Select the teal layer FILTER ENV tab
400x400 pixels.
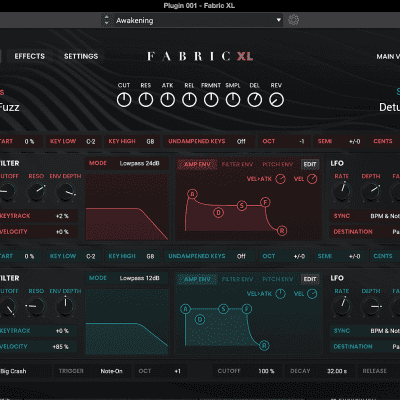237,279
